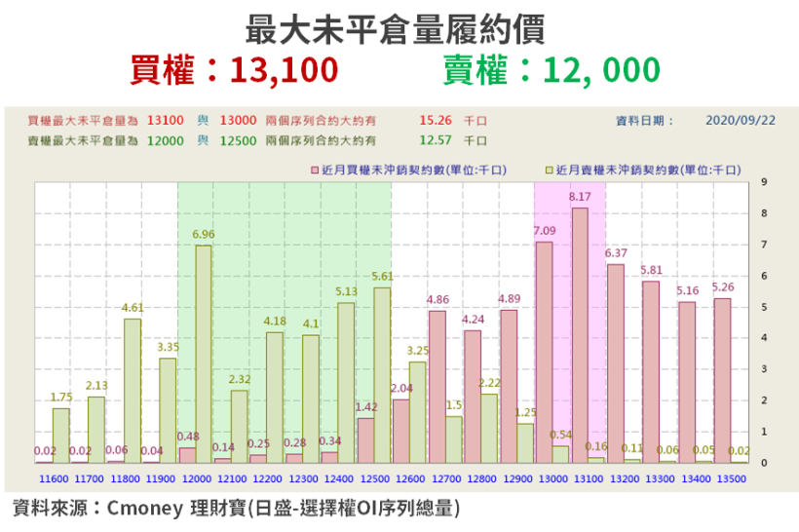The image size is (799, 532).
Task: Click the data label 2.13
Action: 96,386
